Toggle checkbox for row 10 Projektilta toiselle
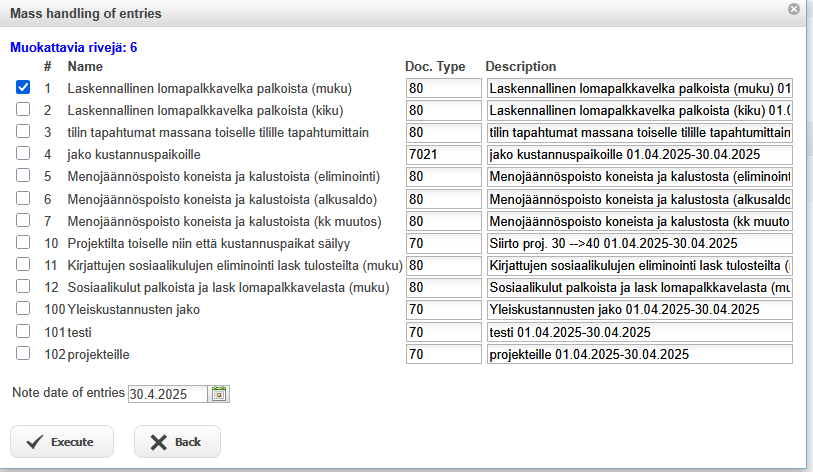The width and height of the screenshot is (813, 472). point(23,242)
